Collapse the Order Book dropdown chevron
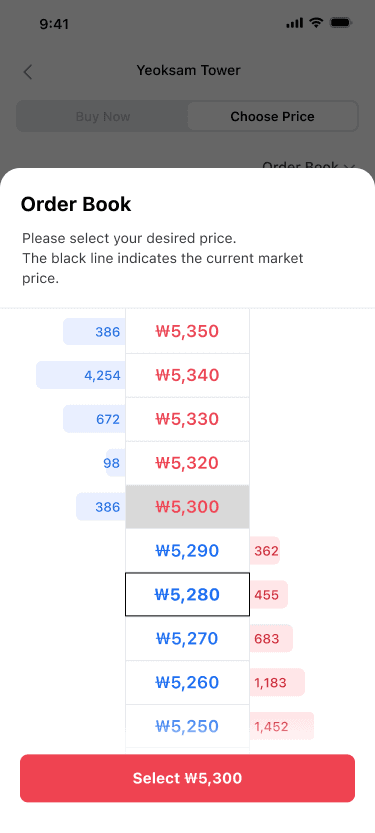The height and width of the screenshot is (833, 375). click(349, 166)
